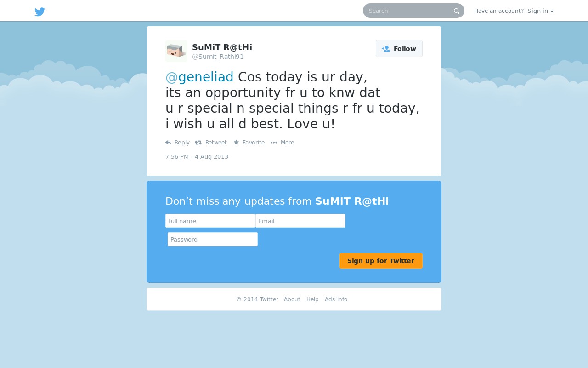This screenshot has height=368, width=588.
Task: Click the Password field
Action: coord(213,239)
